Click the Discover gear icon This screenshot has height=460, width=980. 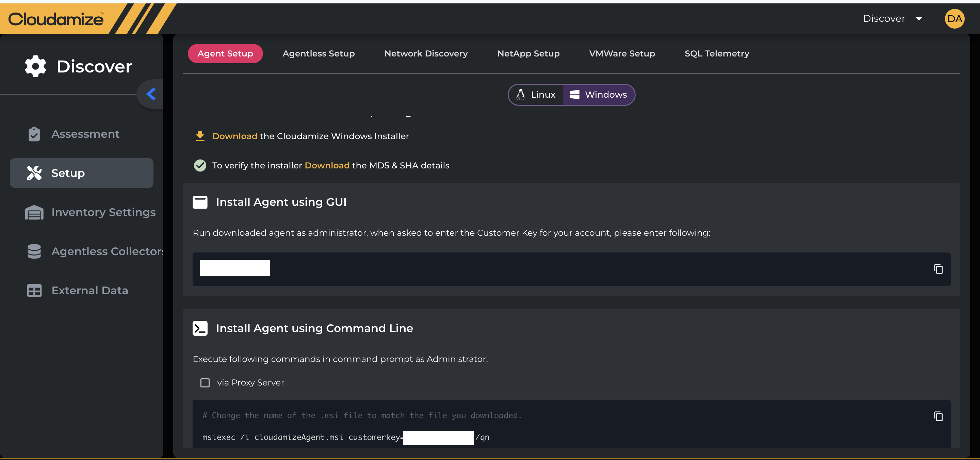(x=35, y=66)
